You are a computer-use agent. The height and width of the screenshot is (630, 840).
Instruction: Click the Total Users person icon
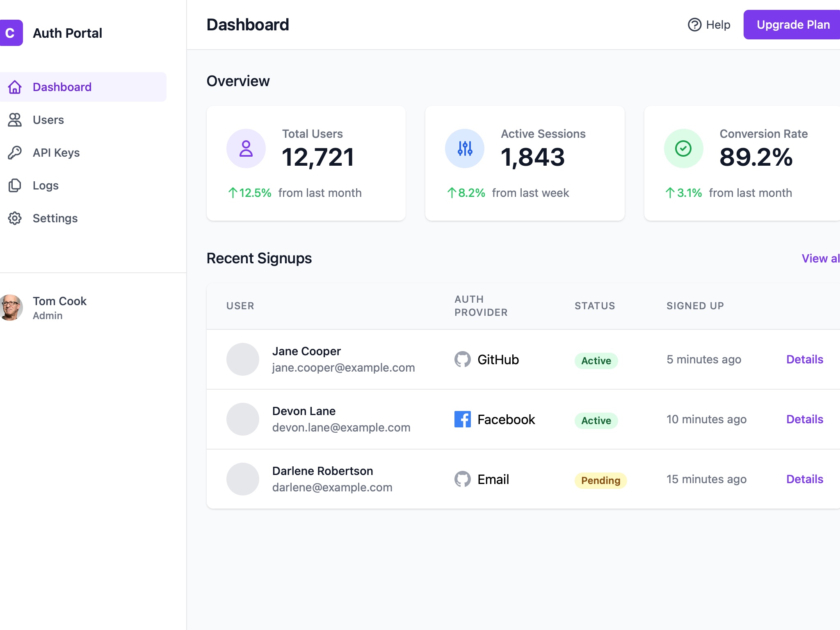[246, 148]
